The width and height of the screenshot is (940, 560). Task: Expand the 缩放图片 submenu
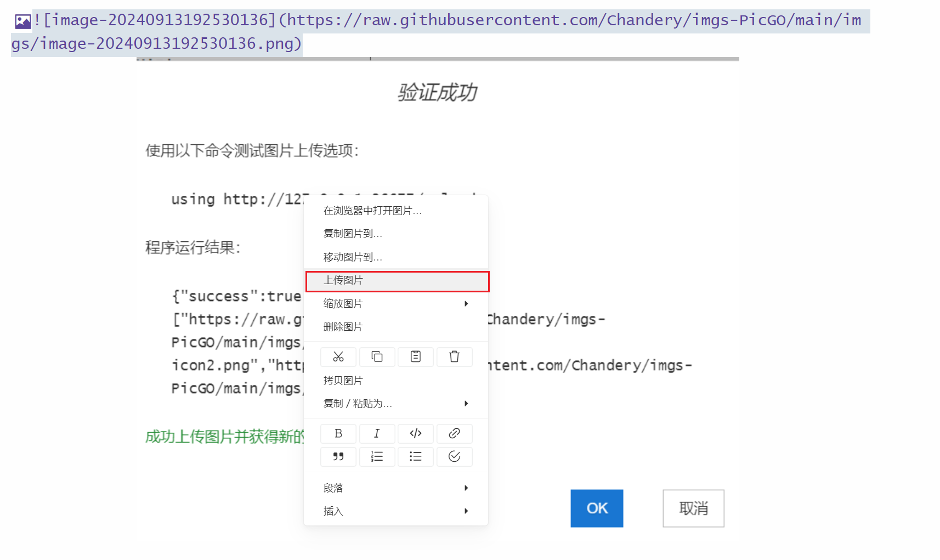(x=395, y=304)
